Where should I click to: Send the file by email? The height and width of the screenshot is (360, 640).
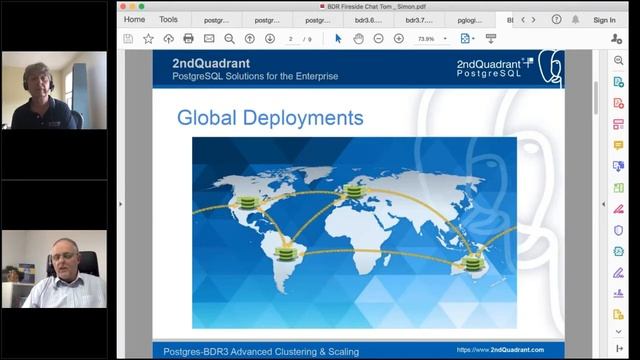[209, 39]
